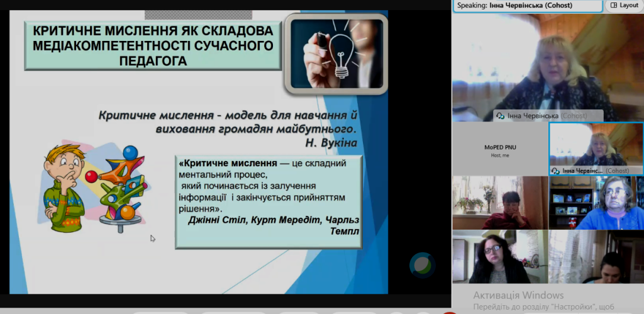
Task: Click the slide title box about критичне мислення
Action: point(152,45)
